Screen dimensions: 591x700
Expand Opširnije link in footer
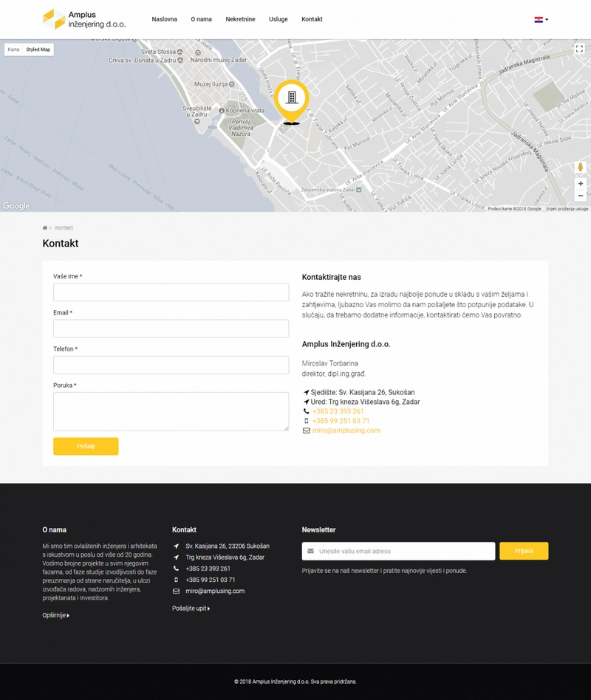click(x=55, y=615)
